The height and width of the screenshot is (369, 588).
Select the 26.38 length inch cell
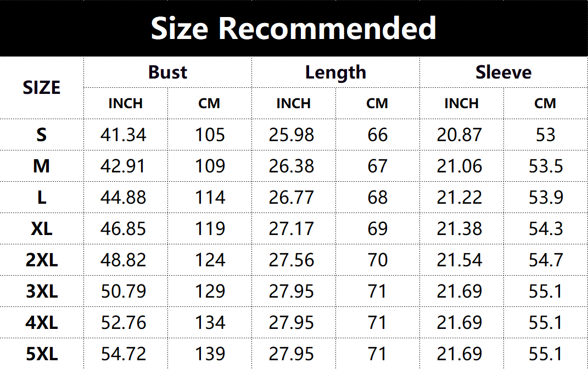point(292,166)
